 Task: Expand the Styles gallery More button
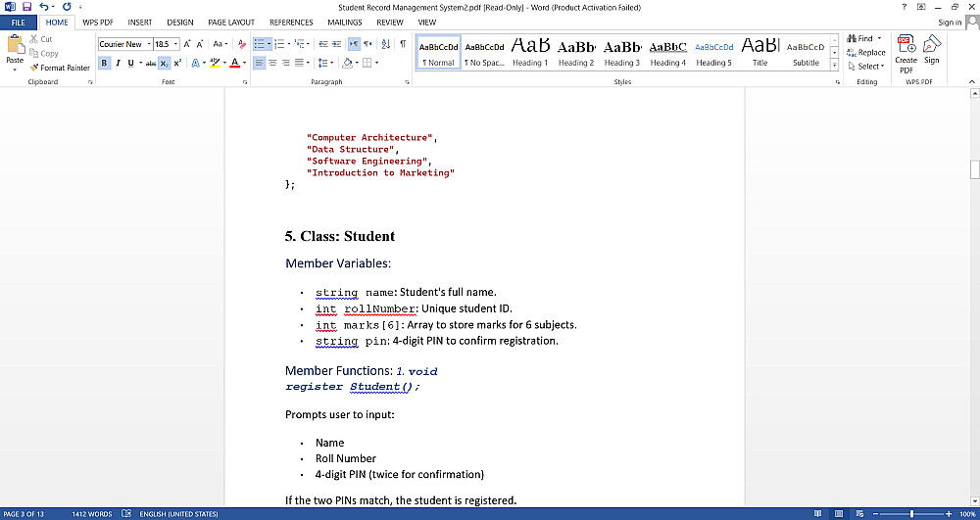click(834, 67)
